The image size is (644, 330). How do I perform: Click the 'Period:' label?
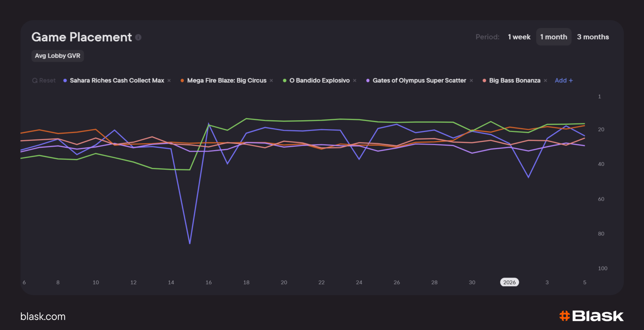pyautogui.click(x=487, y=37)
